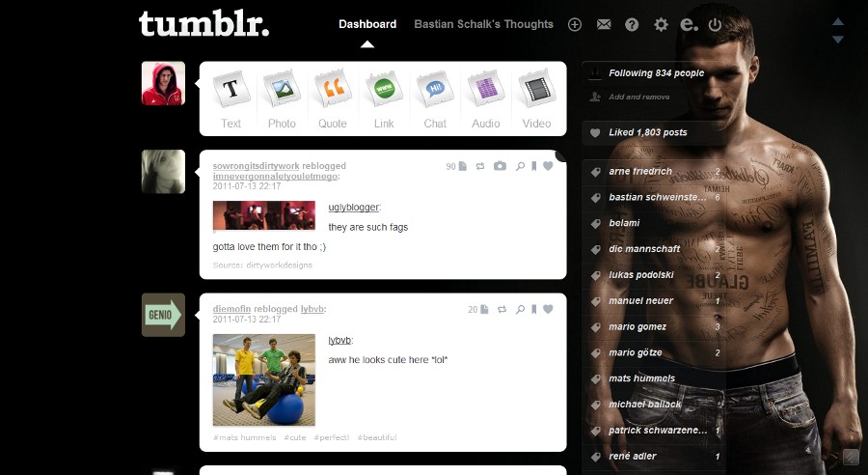Screen dimensions: 868x475
Task: Open the bastian schweinste... tracked tag
Action: tap(653, 197)
